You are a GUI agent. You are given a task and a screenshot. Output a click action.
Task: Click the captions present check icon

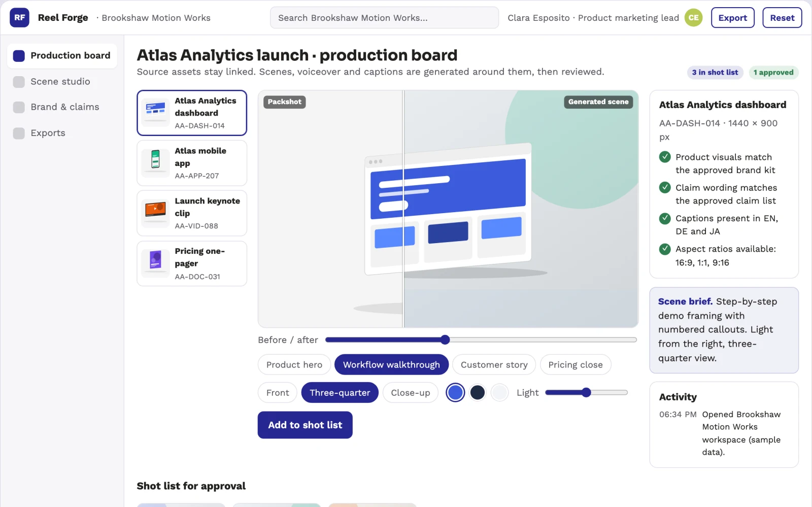(665, 218)
